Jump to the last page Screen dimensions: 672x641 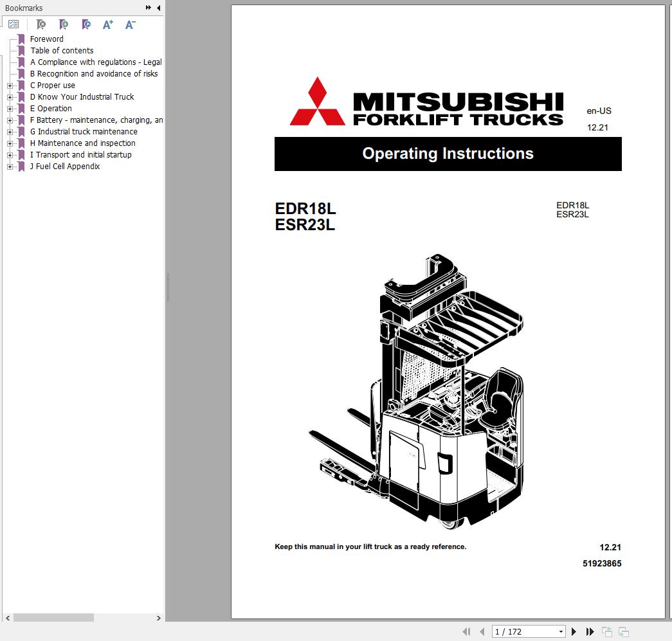coord(590,631)
